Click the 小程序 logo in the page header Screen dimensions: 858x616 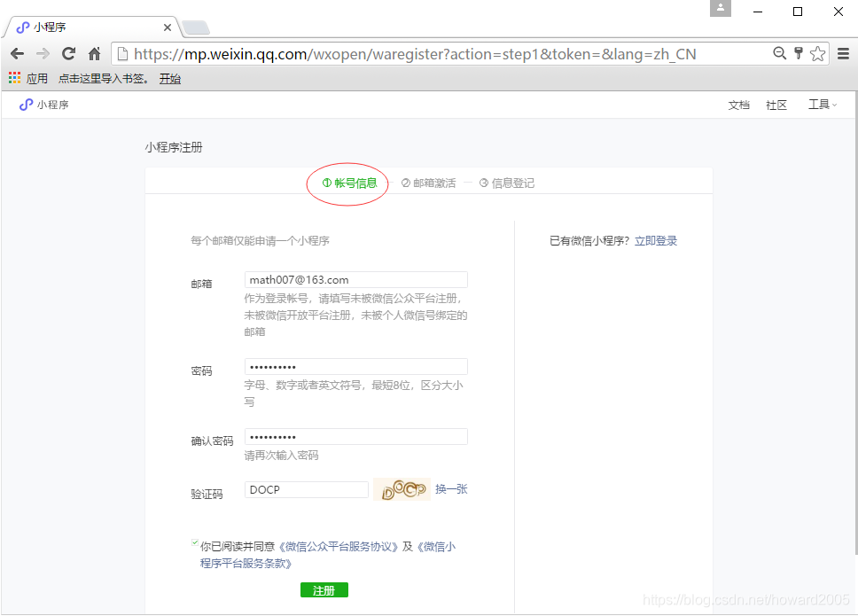39,104
